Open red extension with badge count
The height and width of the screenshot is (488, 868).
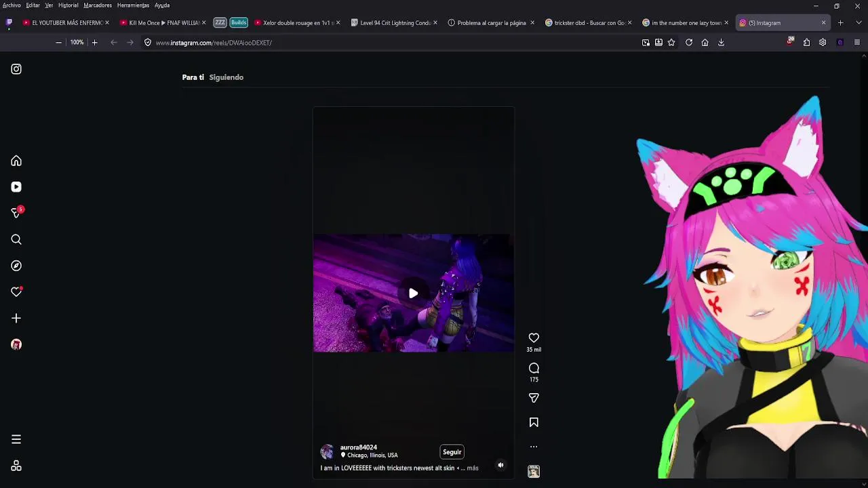(x=790, y=42)
